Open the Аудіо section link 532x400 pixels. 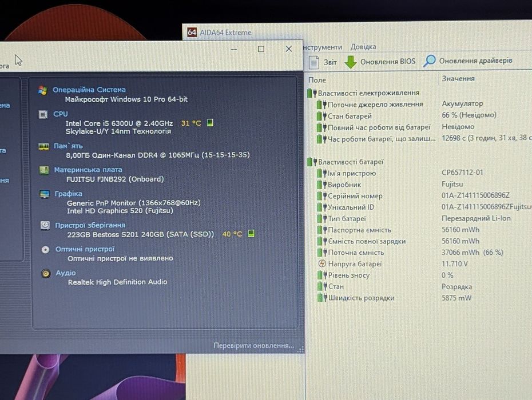pos(66,273)
